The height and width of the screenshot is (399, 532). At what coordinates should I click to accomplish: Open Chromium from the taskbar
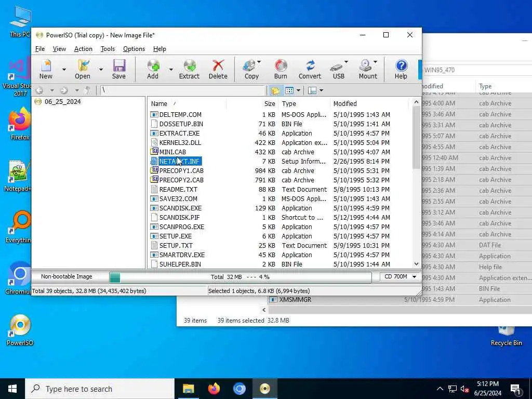click(239, 389)
